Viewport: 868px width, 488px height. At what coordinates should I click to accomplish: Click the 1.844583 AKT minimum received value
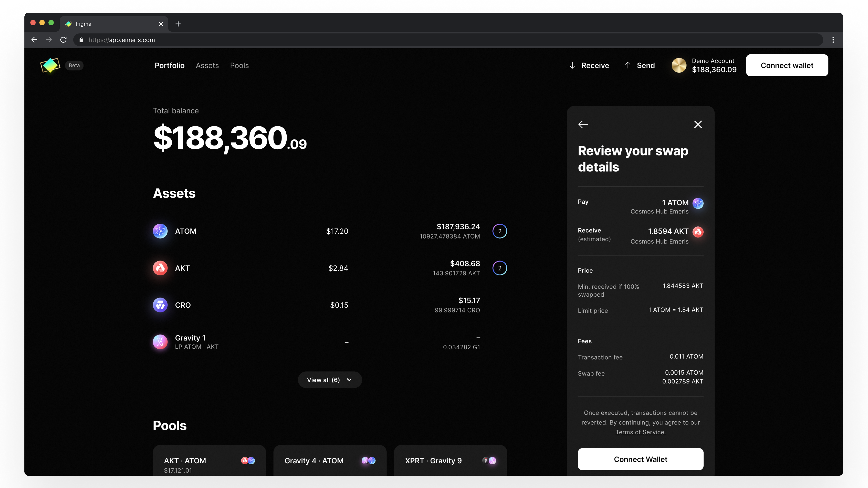[x=683, y=286]
